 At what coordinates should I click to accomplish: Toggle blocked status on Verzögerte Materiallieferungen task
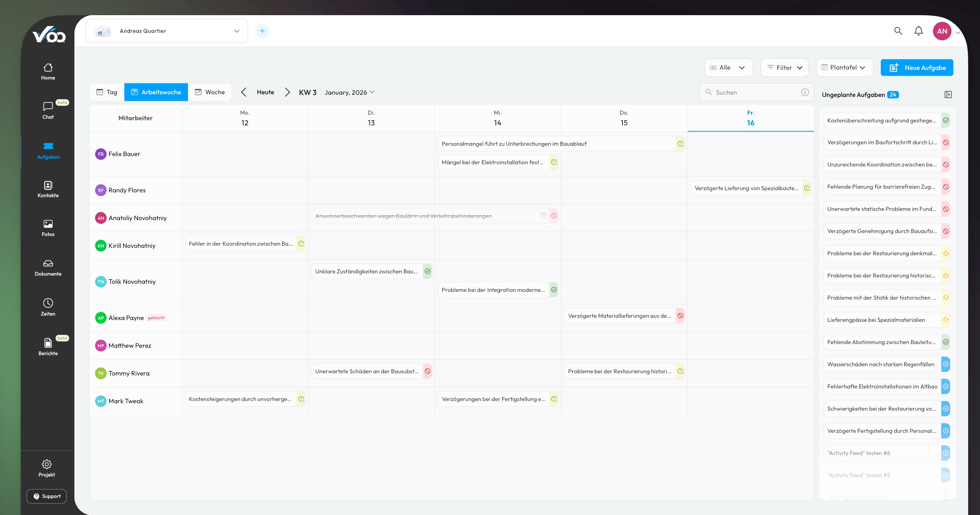click(680, 316)
